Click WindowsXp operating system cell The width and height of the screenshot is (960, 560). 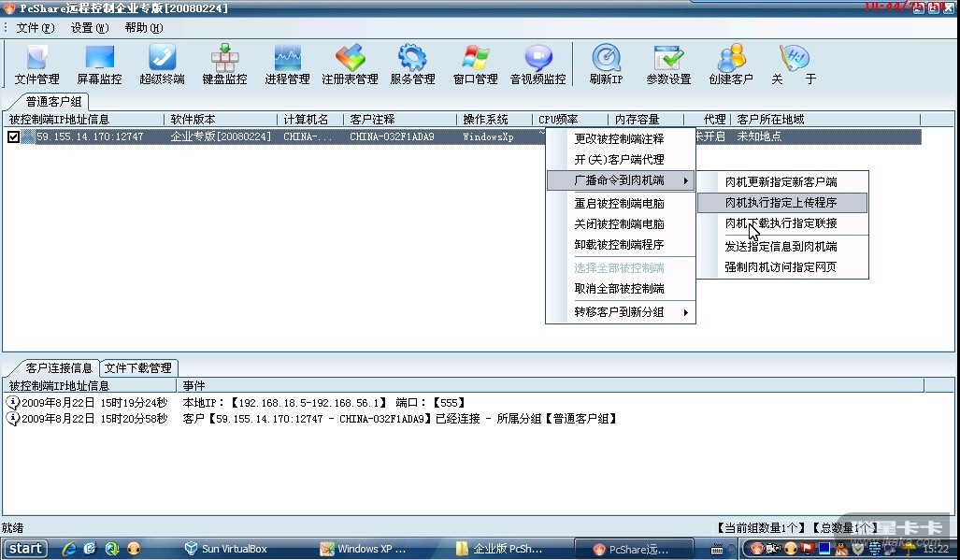pyautogui.click(x=488, y=136)
